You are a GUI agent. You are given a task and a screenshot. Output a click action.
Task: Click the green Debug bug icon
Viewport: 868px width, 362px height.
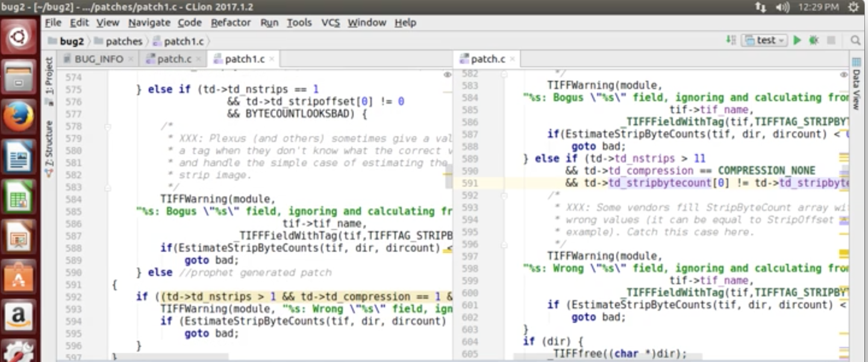[x=814, y=40]
